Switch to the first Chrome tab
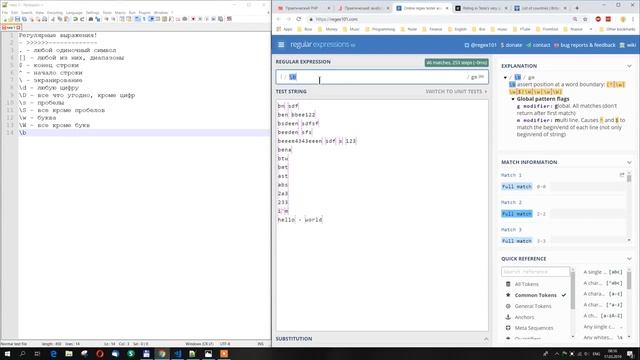 tap(303, 8)
